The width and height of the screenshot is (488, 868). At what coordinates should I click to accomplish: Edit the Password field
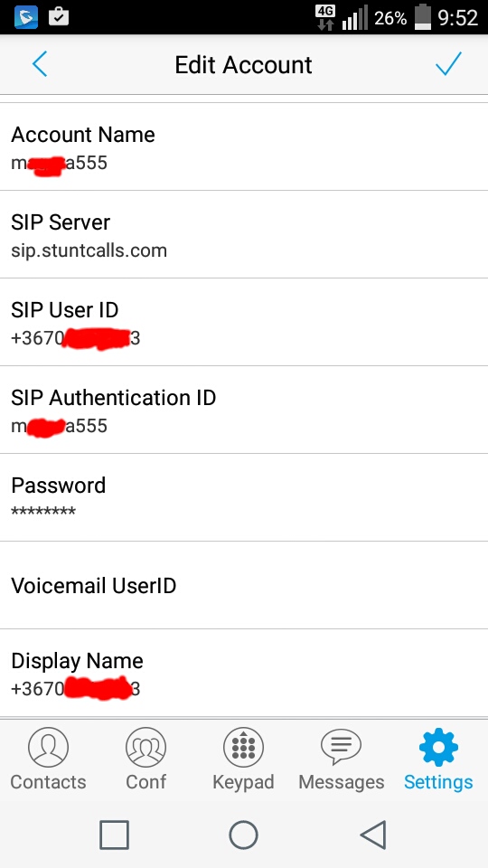click(x=244, y=497)
